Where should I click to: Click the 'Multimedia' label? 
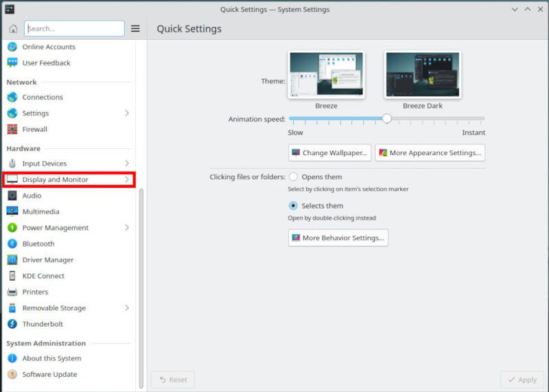[41, 211]
